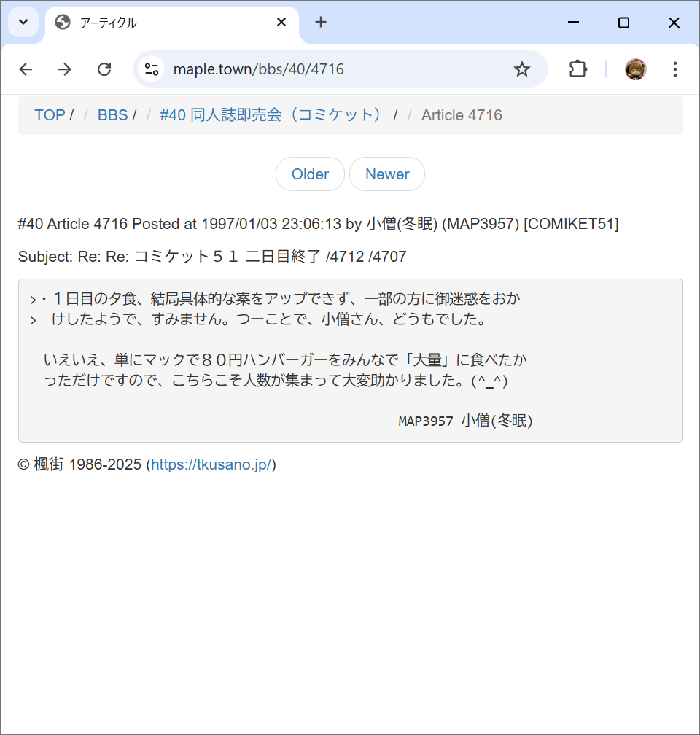Click the Newer article button

point(387,174)
